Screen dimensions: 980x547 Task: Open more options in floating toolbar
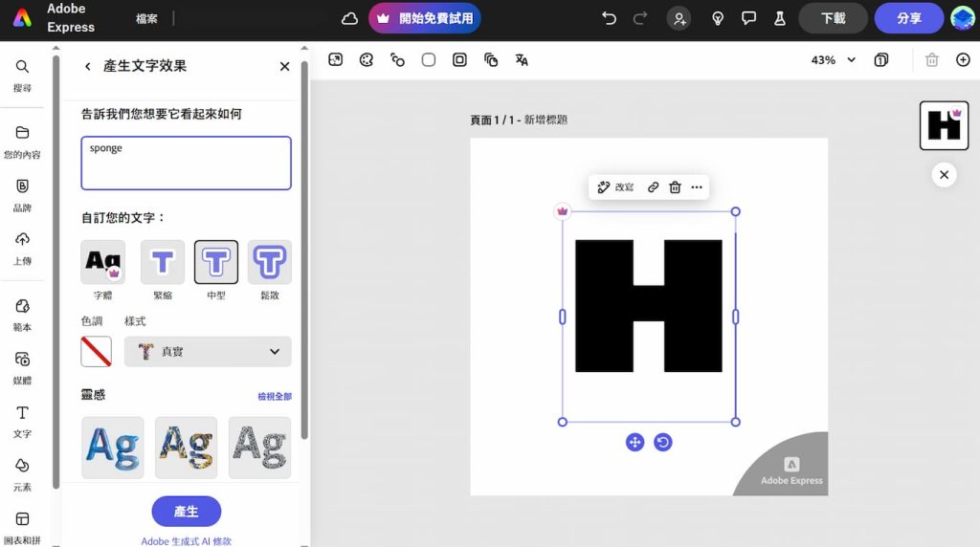click(697, 187)
